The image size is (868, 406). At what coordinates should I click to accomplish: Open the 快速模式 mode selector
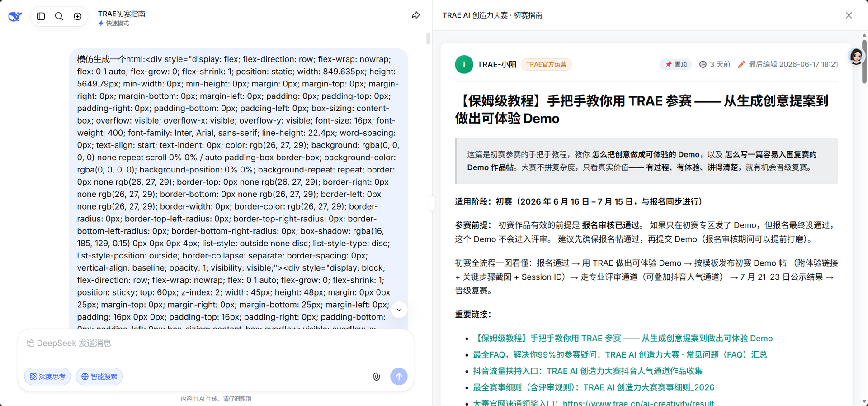coord(114,24)
